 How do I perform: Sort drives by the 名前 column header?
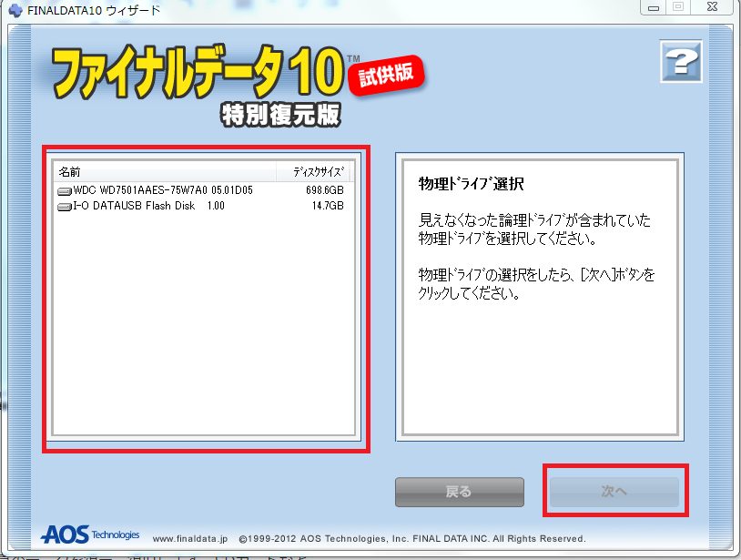[x=165, y=171]
